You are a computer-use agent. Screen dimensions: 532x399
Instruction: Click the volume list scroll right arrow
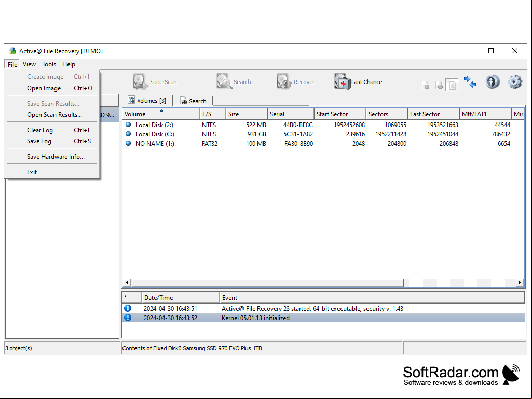point(520,282)
